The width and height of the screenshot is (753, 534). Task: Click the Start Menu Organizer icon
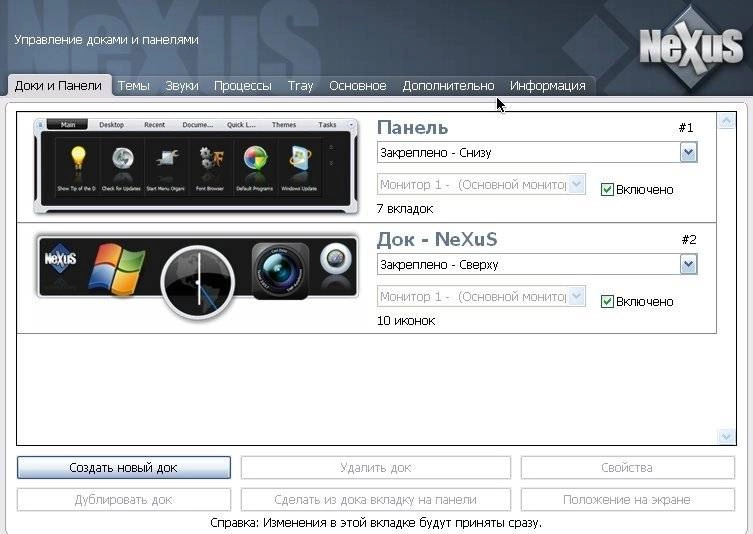167,158
